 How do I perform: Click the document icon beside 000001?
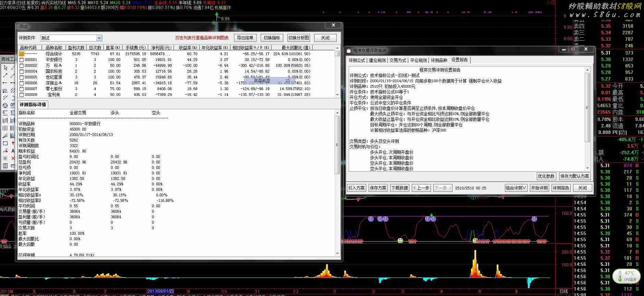coord(22,60)
